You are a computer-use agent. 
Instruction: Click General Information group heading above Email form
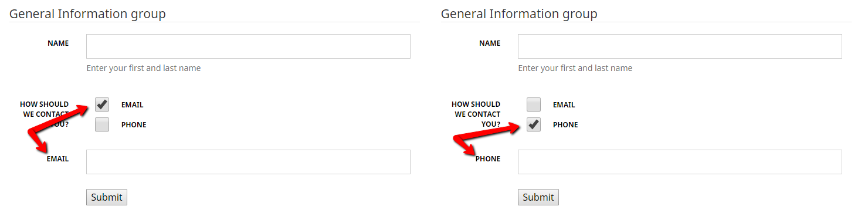(x=87, y=13)
